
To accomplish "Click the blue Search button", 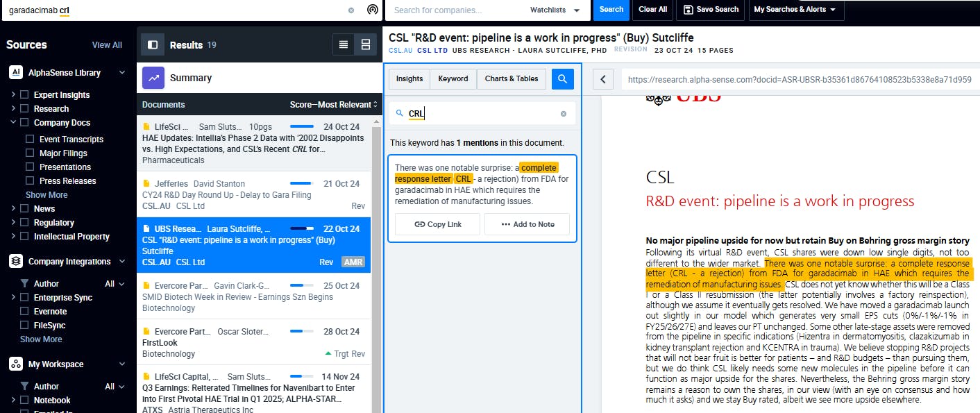I will (x=611, y=10).
